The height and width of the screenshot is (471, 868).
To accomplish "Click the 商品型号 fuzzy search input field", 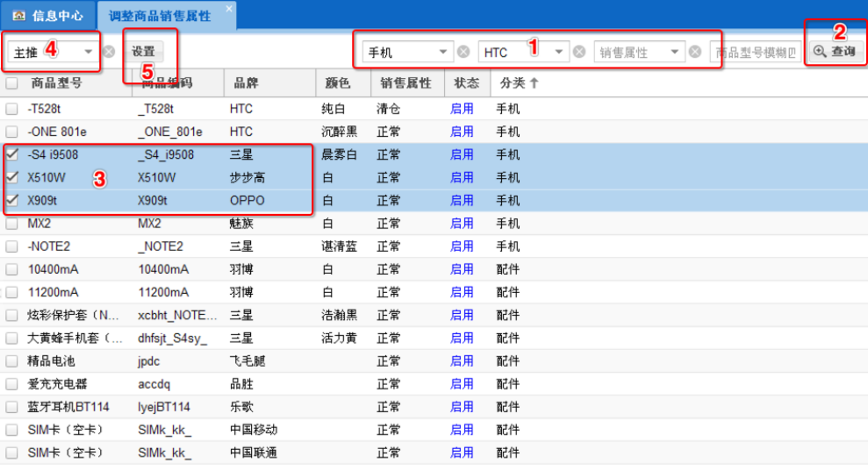I will coord(755,52).
